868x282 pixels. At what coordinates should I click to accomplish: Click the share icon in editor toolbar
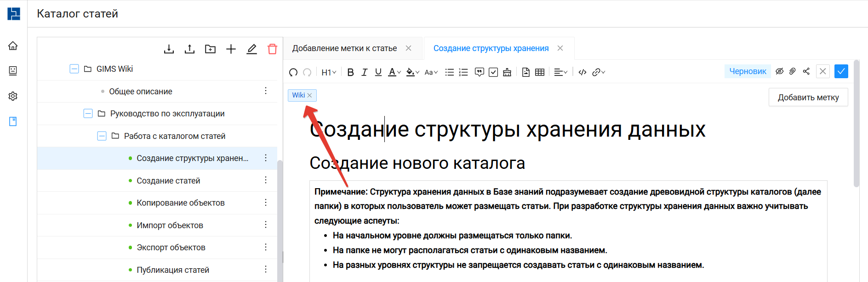click(806, 71)
